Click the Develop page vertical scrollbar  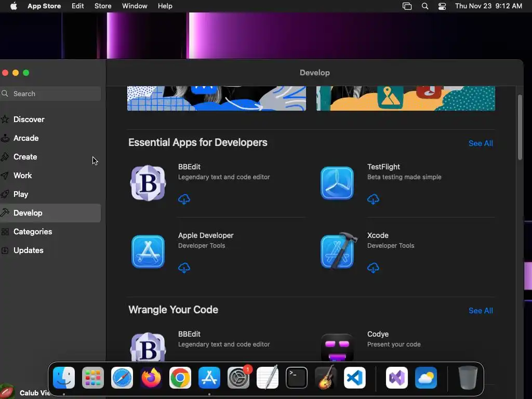[520, 127]
